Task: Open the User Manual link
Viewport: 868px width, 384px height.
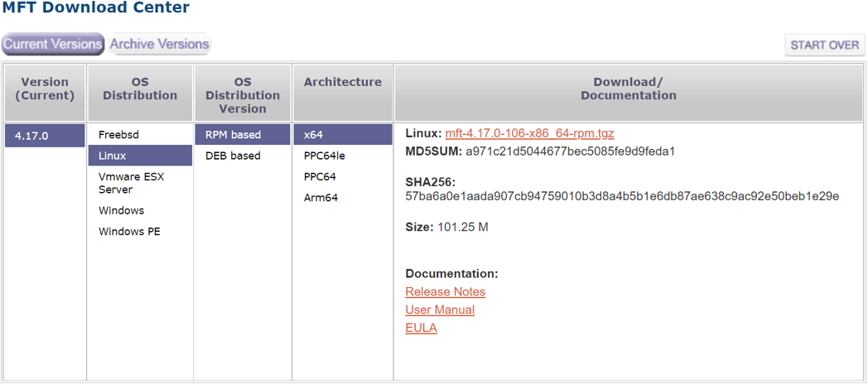Action: 440,310
